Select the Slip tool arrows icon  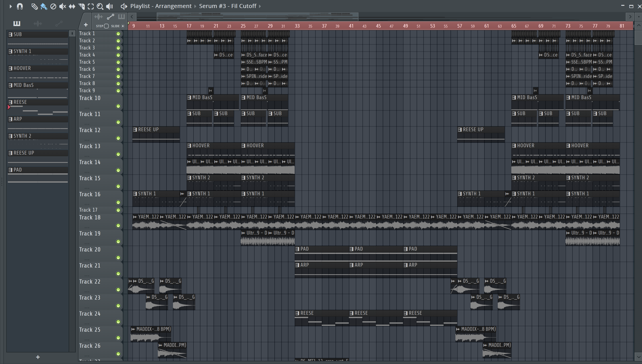[72, 6]
